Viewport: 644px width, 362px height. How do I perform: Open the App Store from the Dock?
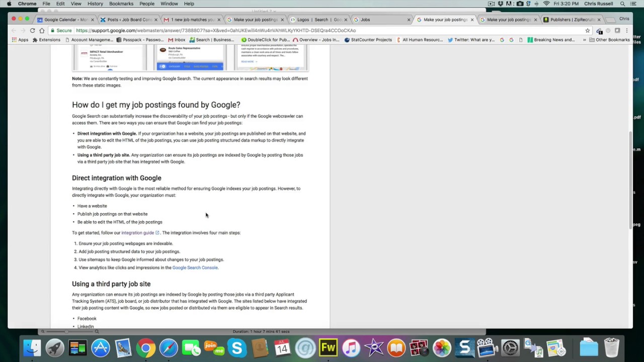[x=100, y=348]
